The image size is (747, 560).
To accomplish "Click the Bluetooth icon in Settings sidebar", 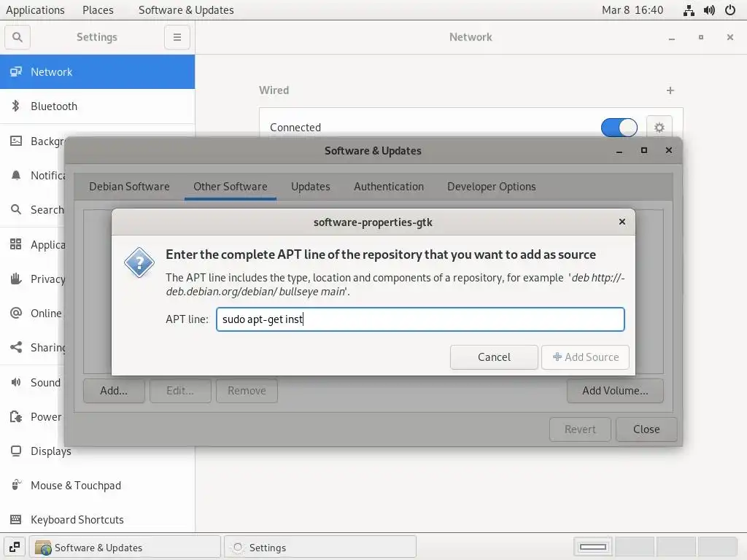I will click(16, 106).
